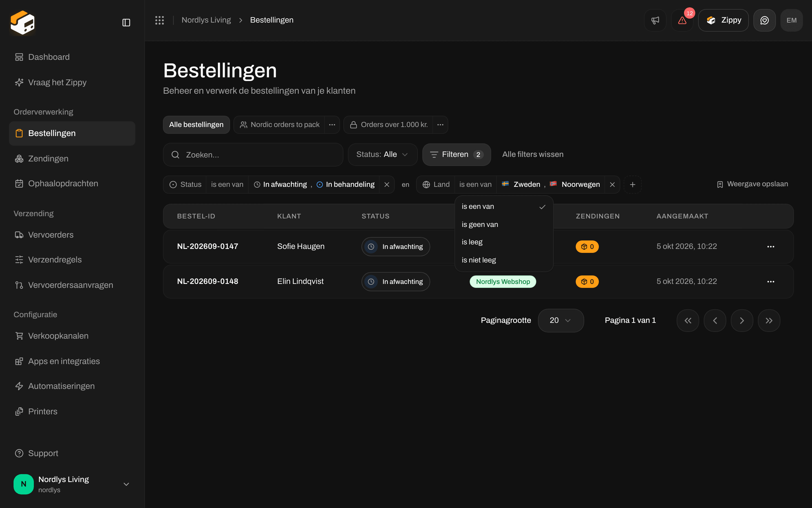
Task: Click the Zoeken search field
Action: pos(253,155)
